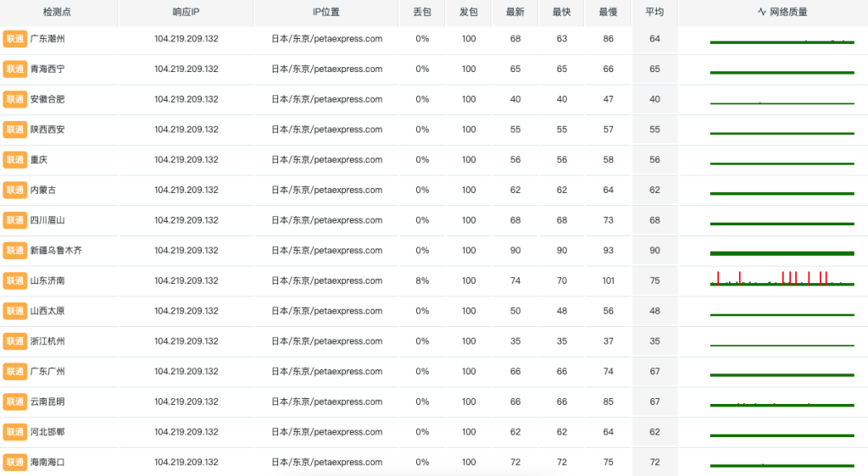Click the 0% packet loss in 河北邯郸 row

pyautogui.click(x=422, y=432)
